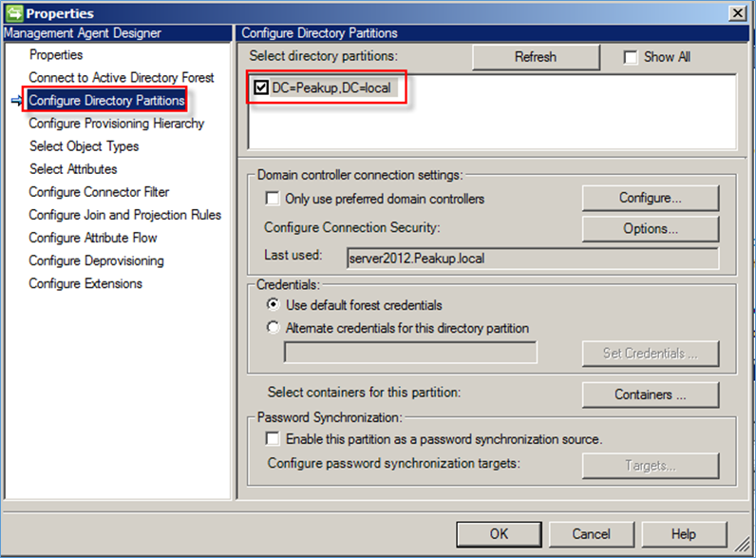The height and width of the screenshot is (558, 756).
Task: Open Select Object Types page
Action: tap(84, 145)
